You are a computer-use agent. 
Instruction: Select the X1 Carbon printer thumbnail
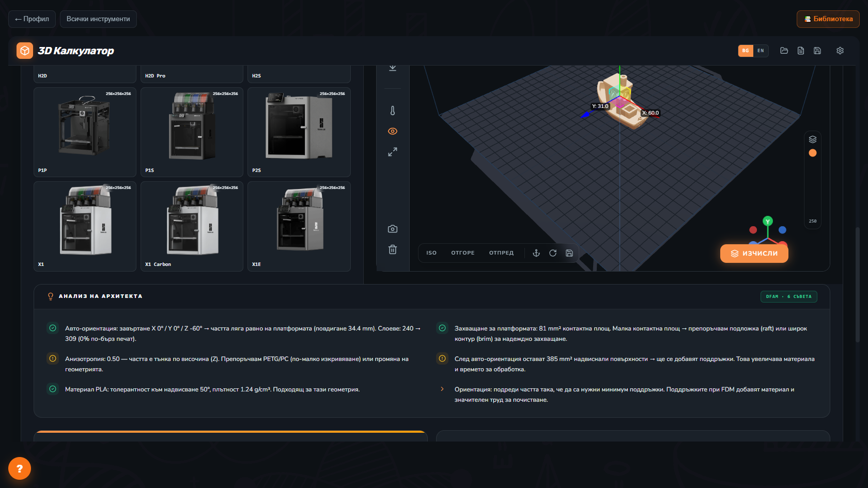tap(192, 226)
